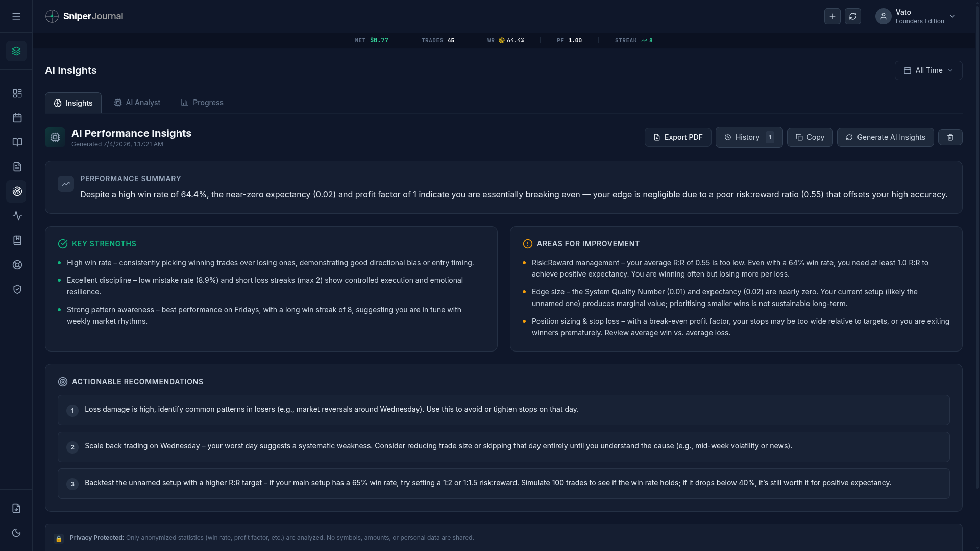Expand the Vato user account menu
980x551 pixels.
click(x=916, y=16)
